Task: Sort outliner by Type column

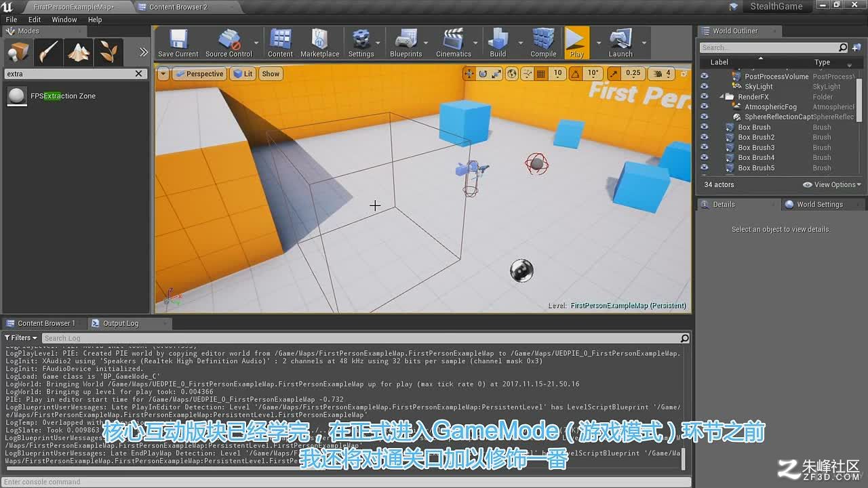Action: point(822,62)
